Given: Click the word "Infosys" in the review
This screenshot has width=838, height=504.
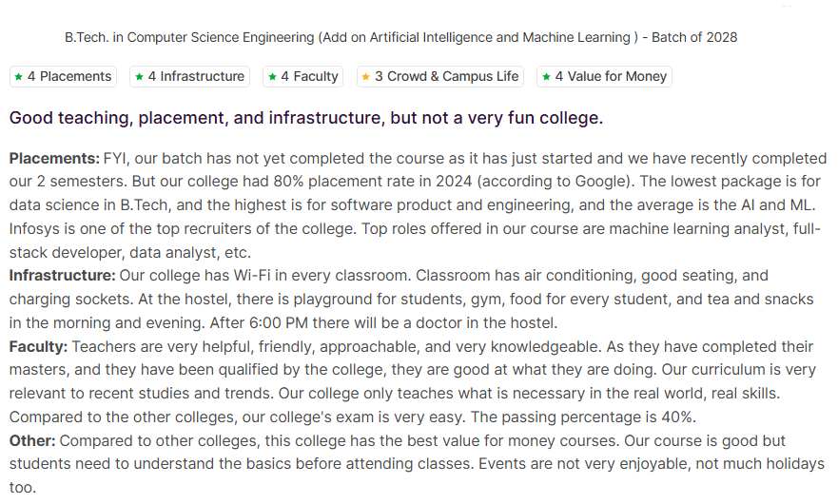Looking at the screenshot, I should pos(33,229).
